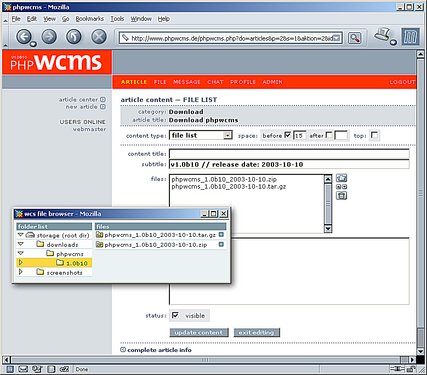Click the trash icon beside the files list
This screenshot has height=375, width=427.
[341, 196]
